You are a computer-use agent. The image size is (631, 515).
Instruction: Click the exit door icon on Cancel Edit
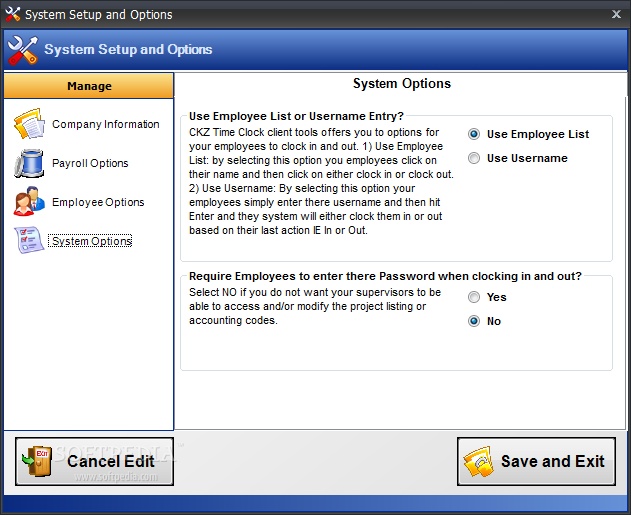click(x=37, y=461)
